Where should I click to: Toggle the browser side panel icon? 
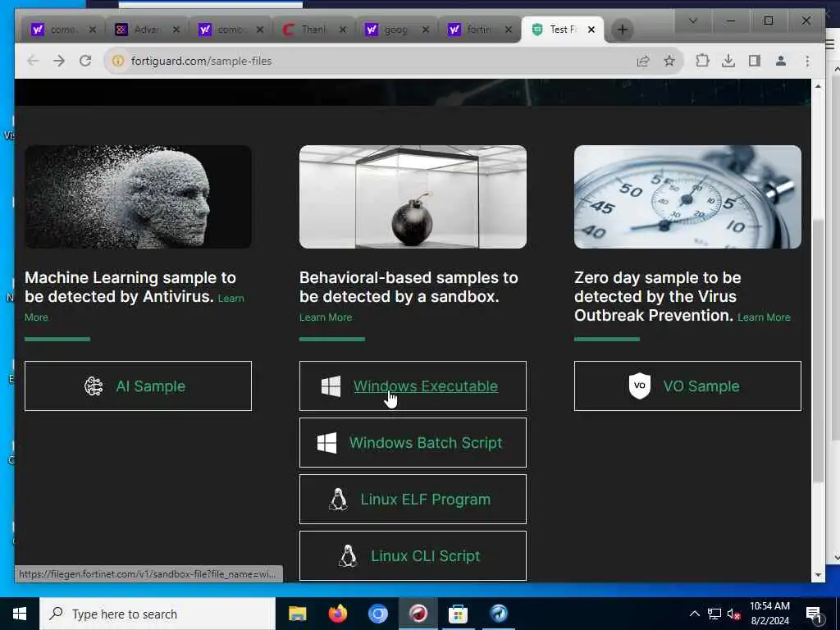click(x=755, y=61)
